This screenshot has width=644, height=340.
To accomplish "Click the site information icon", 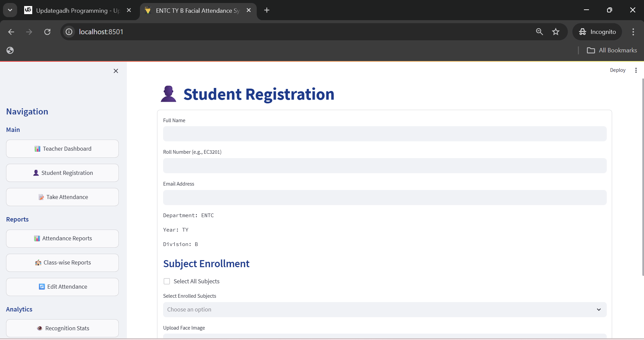I will [69, 32].
